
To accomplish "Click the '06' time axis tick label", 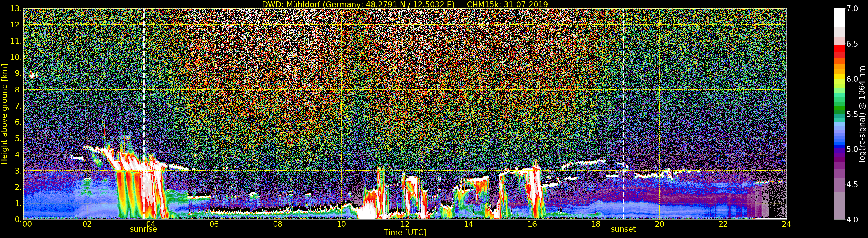I will pyautogui.click(x=214, y=224).
